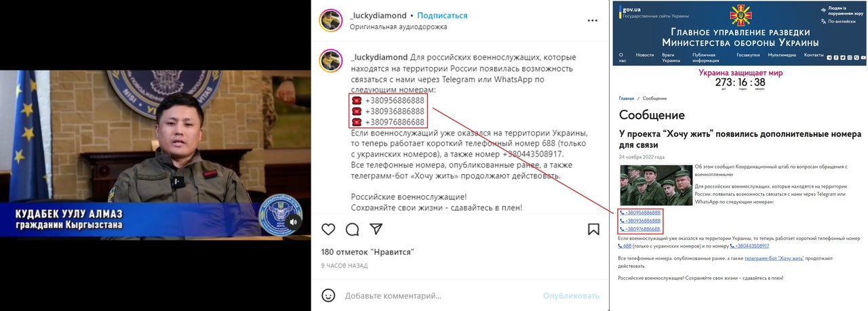Open the _luckydiamond profile avatar
The image size is (868, 311).
coord(330,21)
